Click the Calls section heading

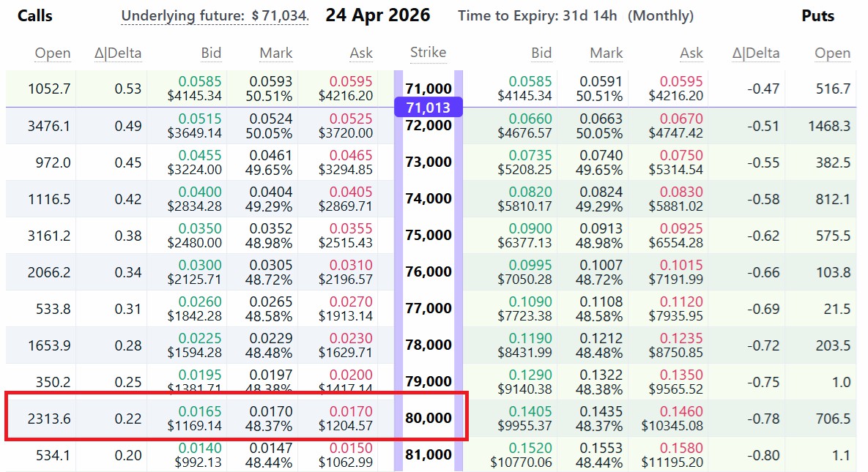pos(35,16)
